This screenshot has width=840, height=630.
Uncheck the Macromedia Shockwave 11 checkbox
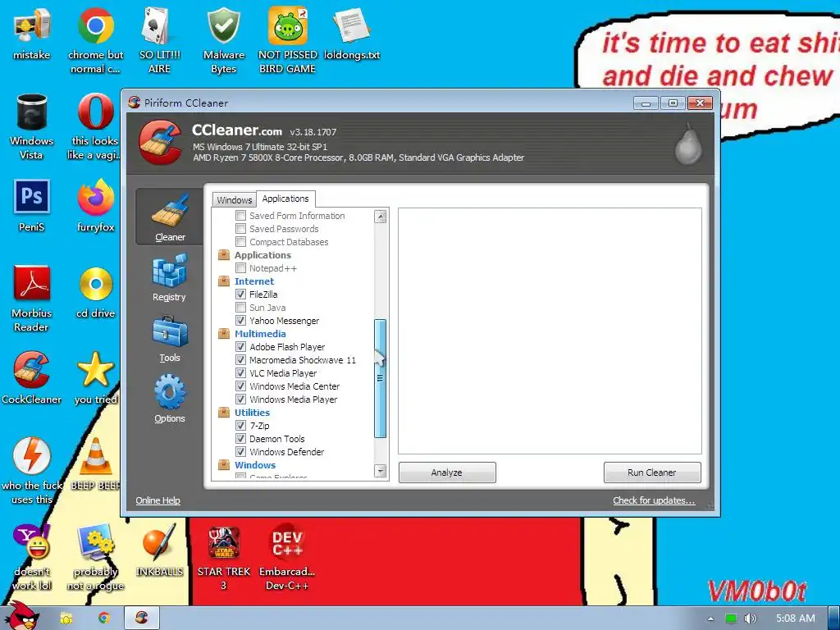(241, 360)
